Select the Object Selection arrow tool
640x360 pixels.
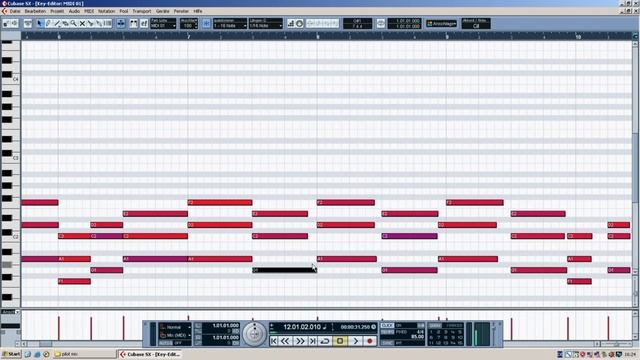(40, 24)
